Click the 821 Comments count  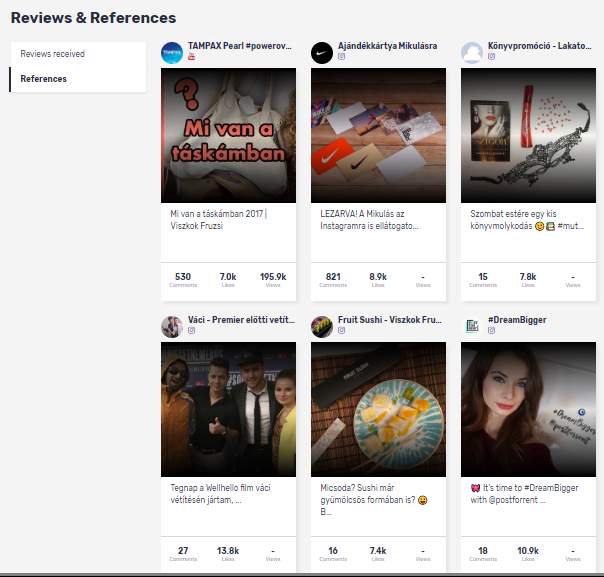coord(333,280)
